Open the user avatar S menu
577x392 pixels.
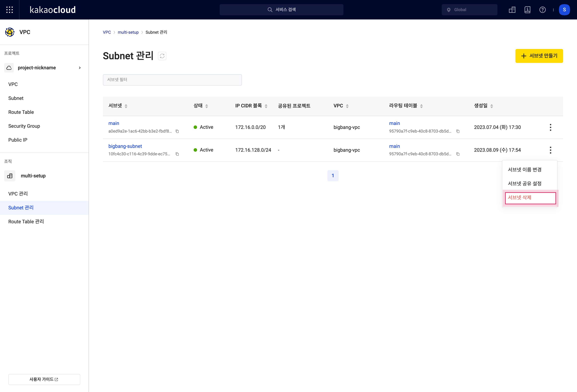pos(564,10)
